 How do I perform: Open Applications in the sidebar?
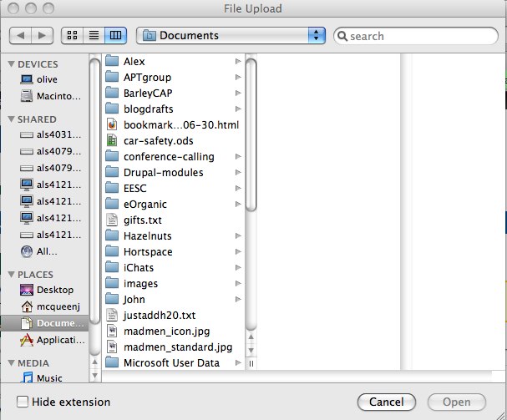click(53, 340)
